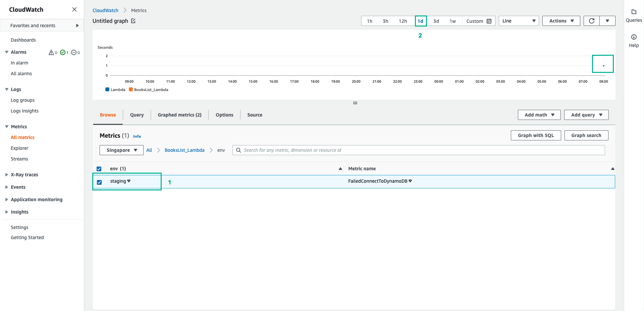
Task: Click the panel resize handle below graph
Action: (x=355, y=103)
